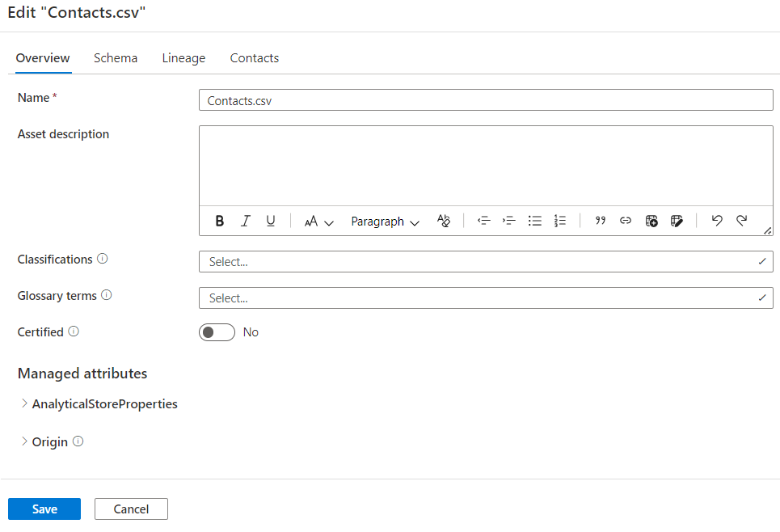Click into the Name input field
The image size is (780, 532).
coord(485,100)
